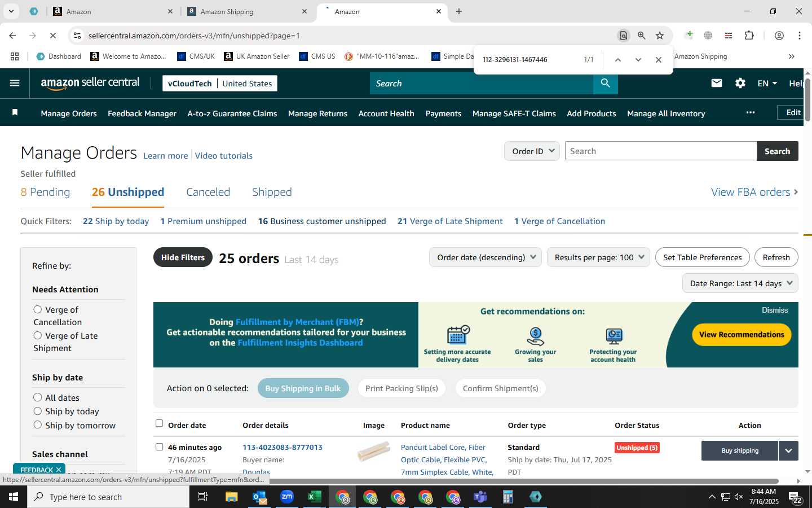Stop the page from loading
This screenshot has width=812, height=508.
(x=52, y=36)
